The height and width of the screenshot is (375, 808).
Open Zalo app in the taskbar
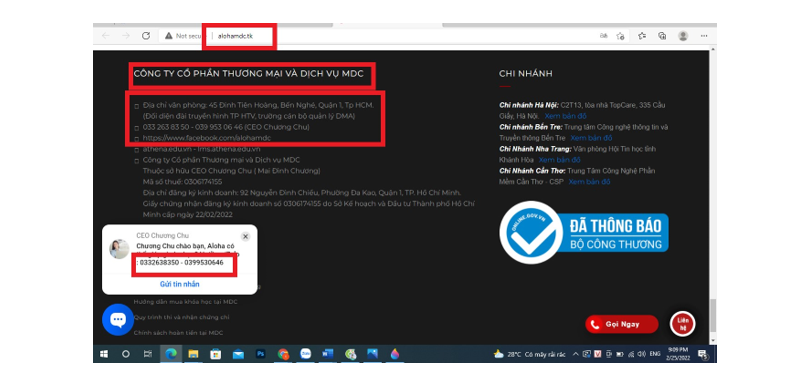tap(306, 354)
